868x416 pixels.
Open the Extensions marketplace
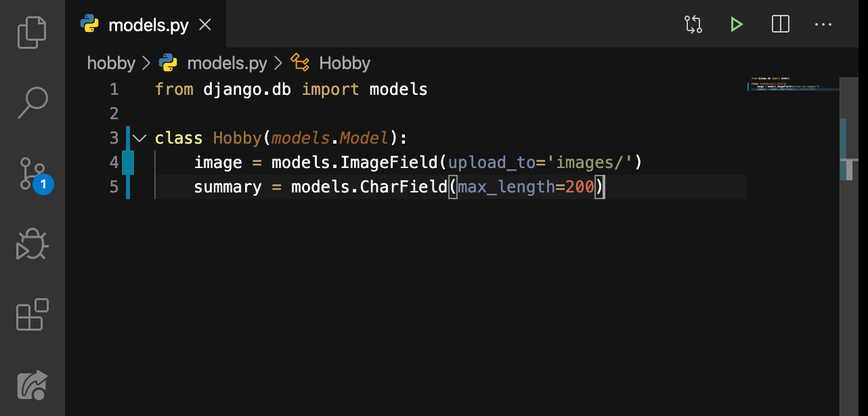pos(32,314)
